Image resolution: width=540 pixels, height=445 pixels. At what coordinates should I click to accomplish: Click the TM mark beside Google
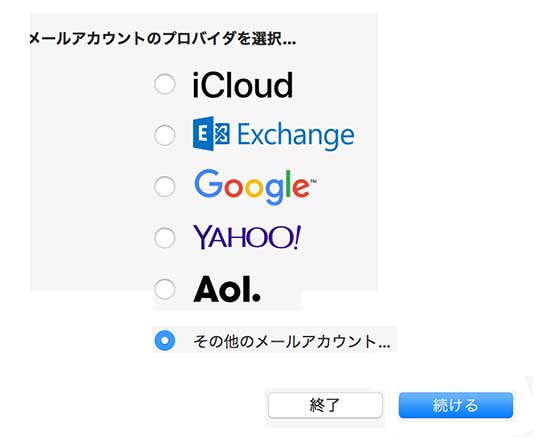[x=313, y=180]
